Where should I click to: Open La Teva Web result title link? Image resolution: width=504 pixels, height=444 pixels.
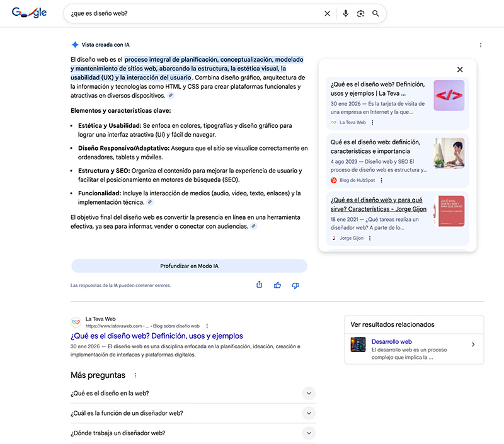157,336
